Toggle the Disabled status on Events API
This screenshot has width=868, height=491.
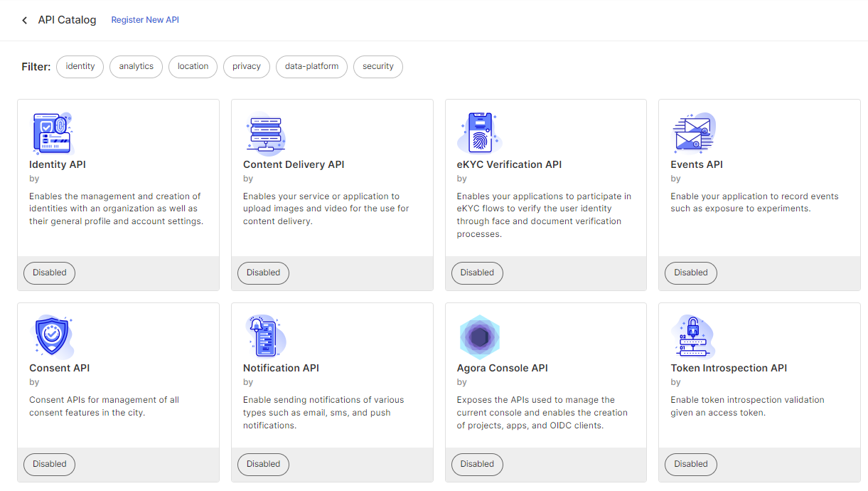(690, 273)
